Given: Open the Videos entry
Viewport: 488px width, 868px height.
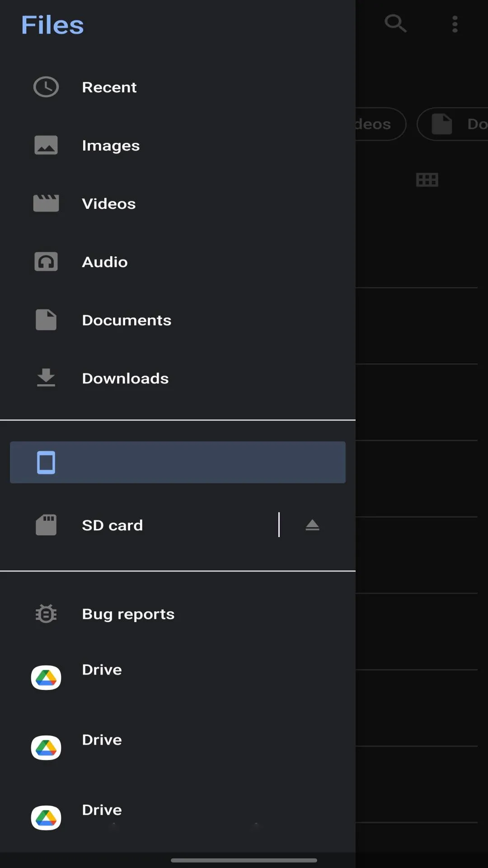Looking at the screenshot, I should pyautogui.click(x=178, y=203).
